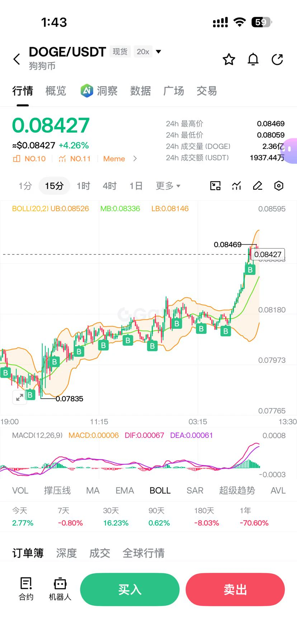
Task: Toggle BOLL indicator
Action: (160, 491)
